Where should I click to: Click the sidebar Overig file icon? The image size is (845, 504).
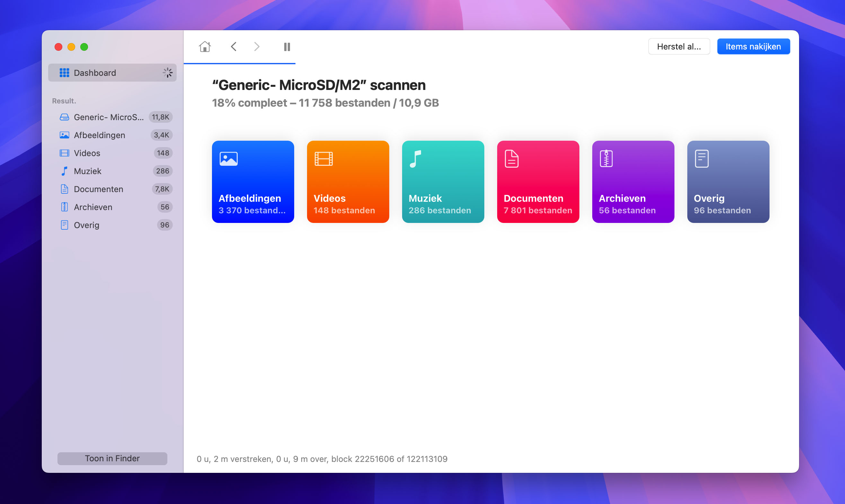click(x=64, y=225)
